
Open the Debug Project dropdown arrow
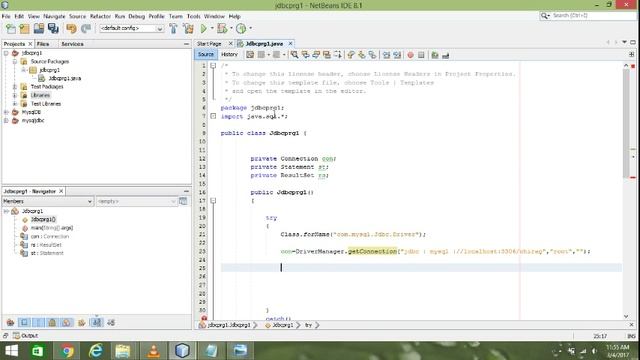click(231, 28)
